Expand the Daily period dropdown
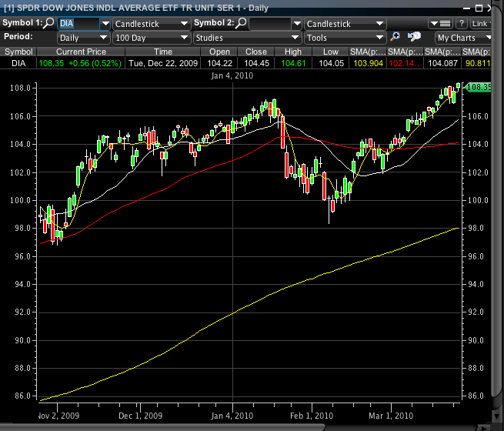The height and width of the screenshot is (431, 504). (83, 37)
